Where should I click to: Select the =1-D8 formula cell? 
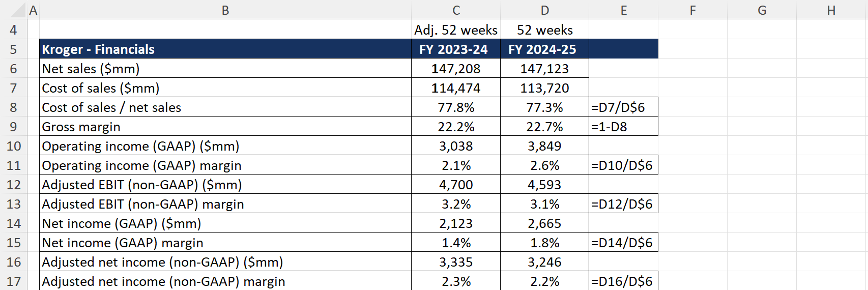point(623,127)
